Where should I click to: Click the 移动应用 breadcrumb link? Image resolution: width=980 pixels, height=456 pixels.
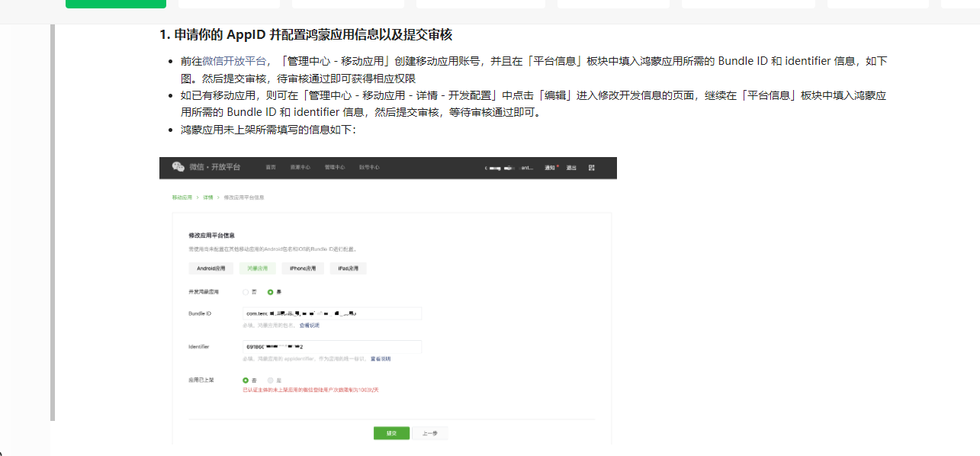(x=182, y=197)
